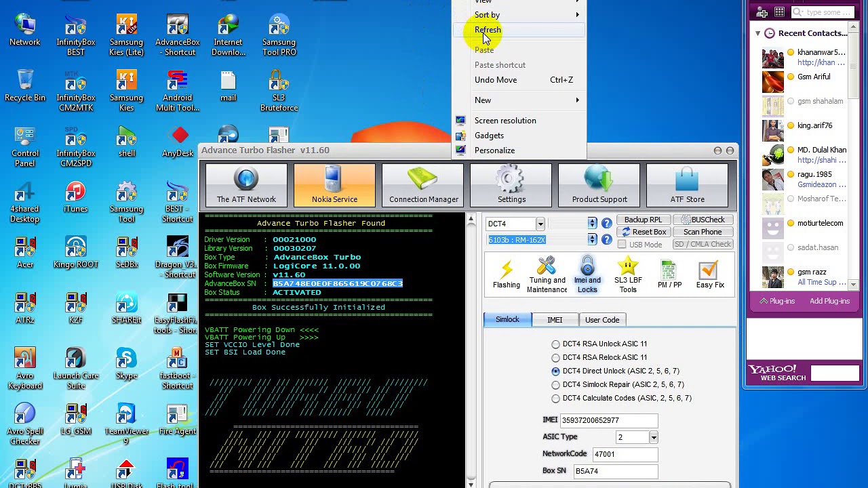Open the khananwar5 contact in the messenger list

coord(803,58)
